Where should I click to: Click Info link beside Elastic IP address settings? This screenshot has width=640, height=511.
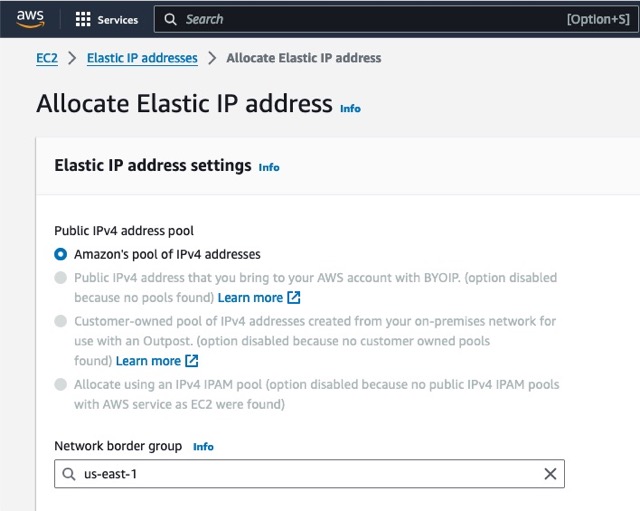click(x=269, y=167)
